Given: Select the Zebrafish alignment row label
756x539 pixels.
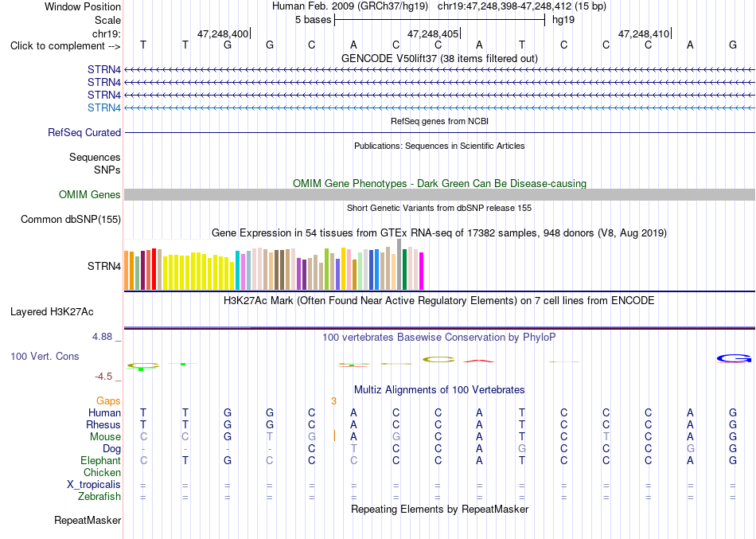Looking at the screenshot, I should click(x=99, y=496).
